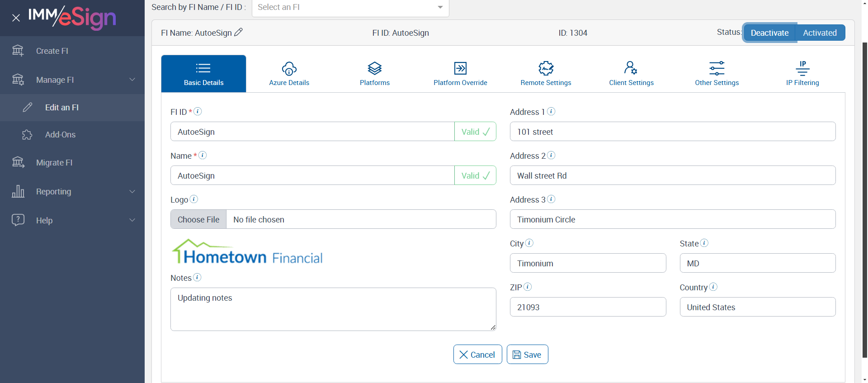Switch to the Platform Override tab

click(x=460, y=74)
